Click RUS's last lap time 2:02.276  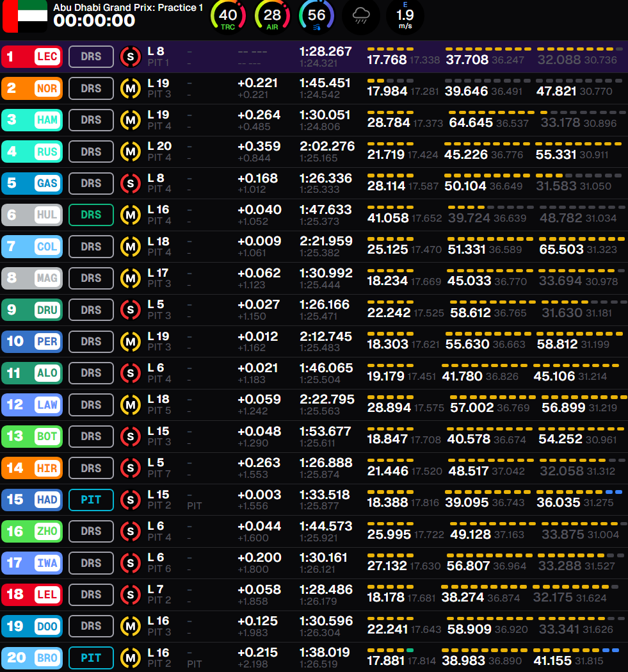tap(327, 146)
